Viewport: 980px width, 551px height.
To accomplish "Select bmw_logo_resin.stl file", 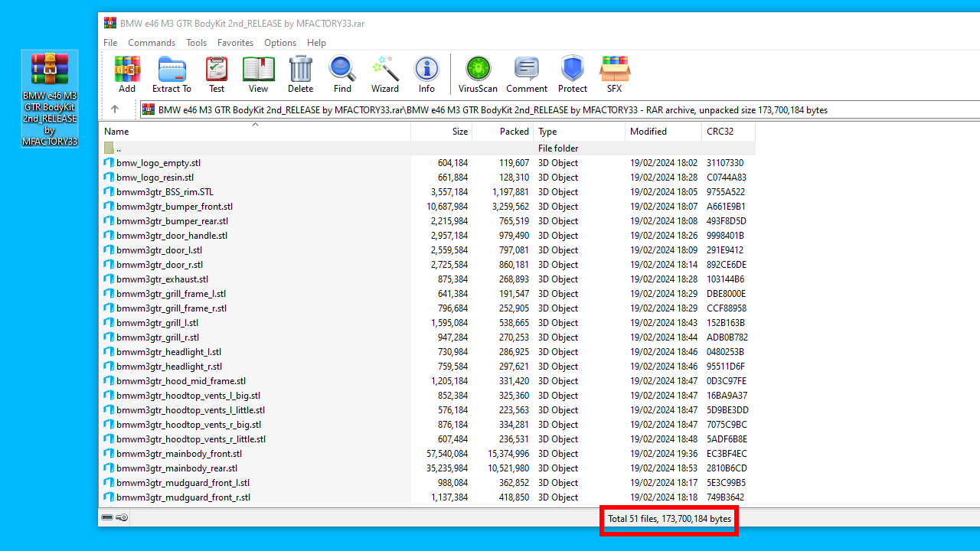I will click(x=427, y=178).
